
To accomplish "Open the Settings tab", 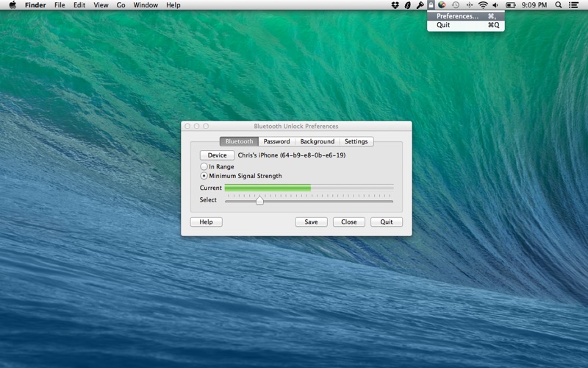I will point(356,141).
